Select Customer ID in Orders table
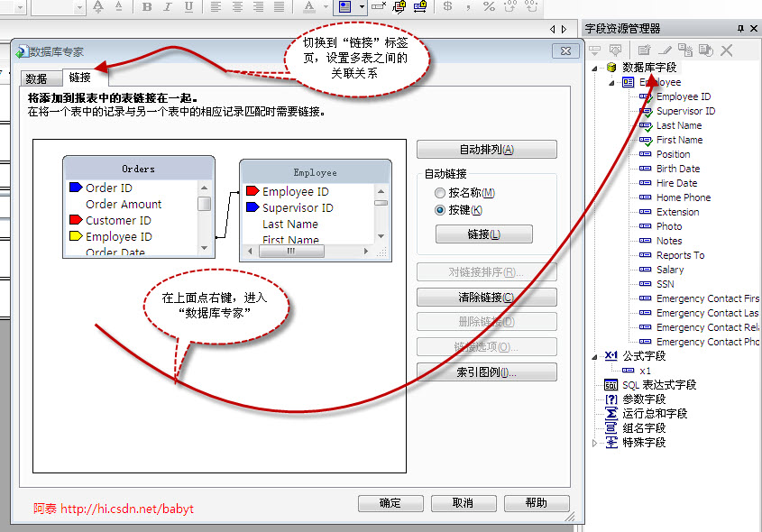This screenshot has width=762, height=532. [118, 221]
